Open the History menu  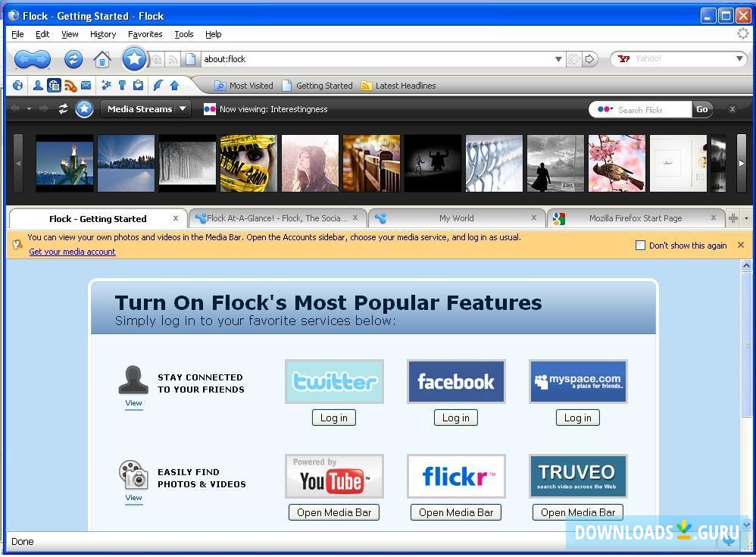click(103, 34)
